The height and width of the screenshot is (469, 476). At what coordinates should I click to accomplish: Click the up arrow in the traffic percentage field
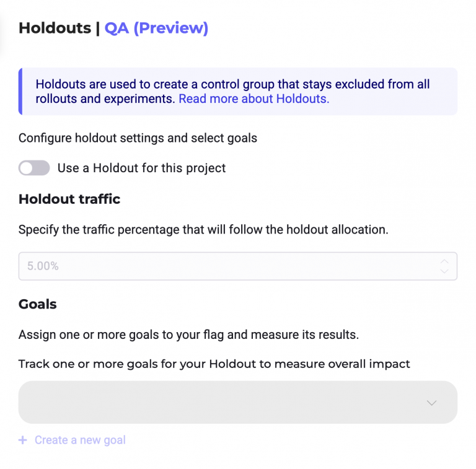pyautogui.click(x=444, y=261)
